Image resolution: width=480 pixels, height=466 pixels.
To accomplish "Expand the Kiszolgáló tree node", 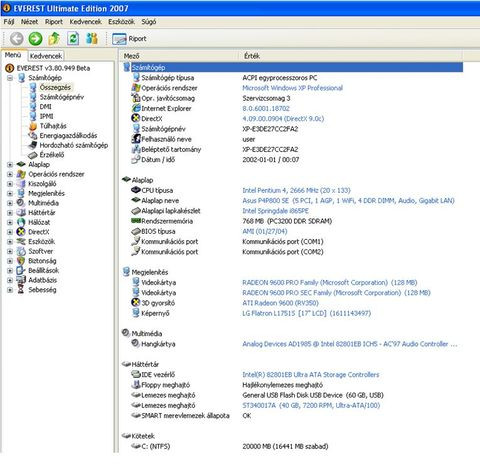I will (10, 184).
